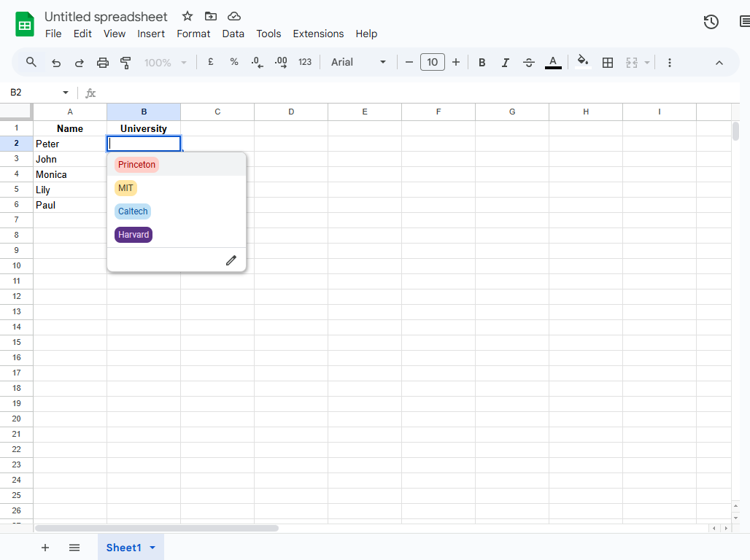Open the Data menu

click(233, 34)
